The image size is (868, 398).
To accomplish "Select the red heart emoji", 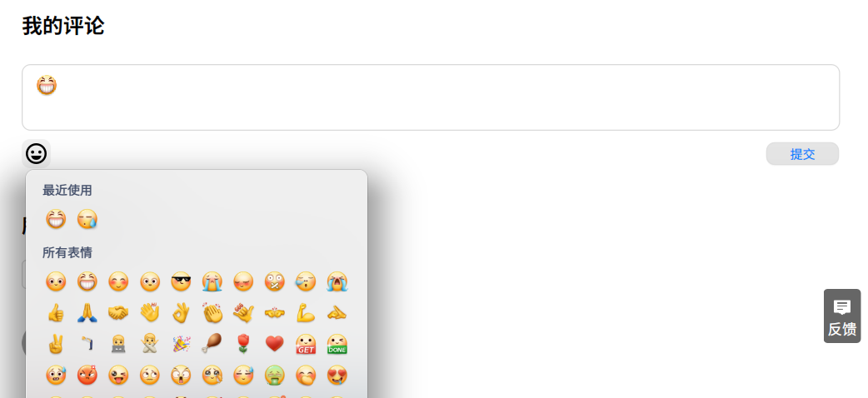I will click(x=275, y=345).
